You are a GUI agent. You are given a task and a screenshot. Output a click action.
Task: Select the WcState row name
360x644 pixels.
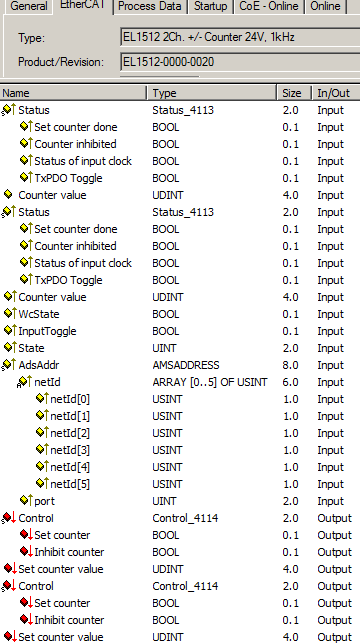coord(39,314)
